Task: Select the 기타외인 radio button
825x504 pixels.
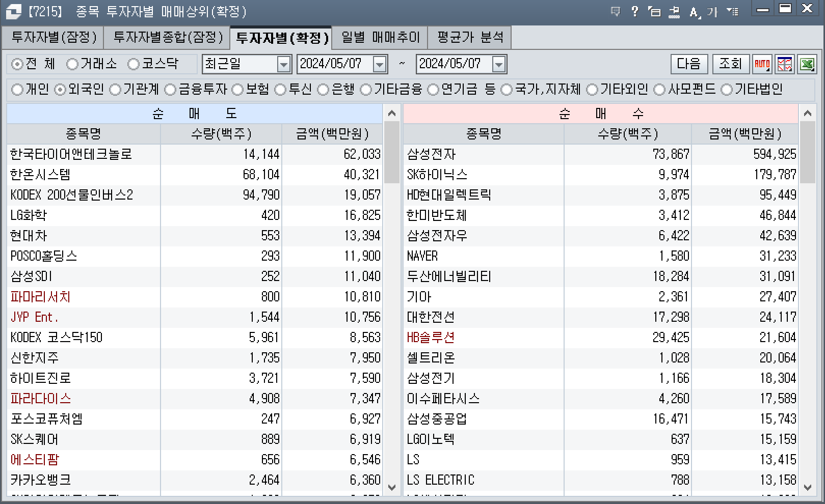Action: coord(592,90)
